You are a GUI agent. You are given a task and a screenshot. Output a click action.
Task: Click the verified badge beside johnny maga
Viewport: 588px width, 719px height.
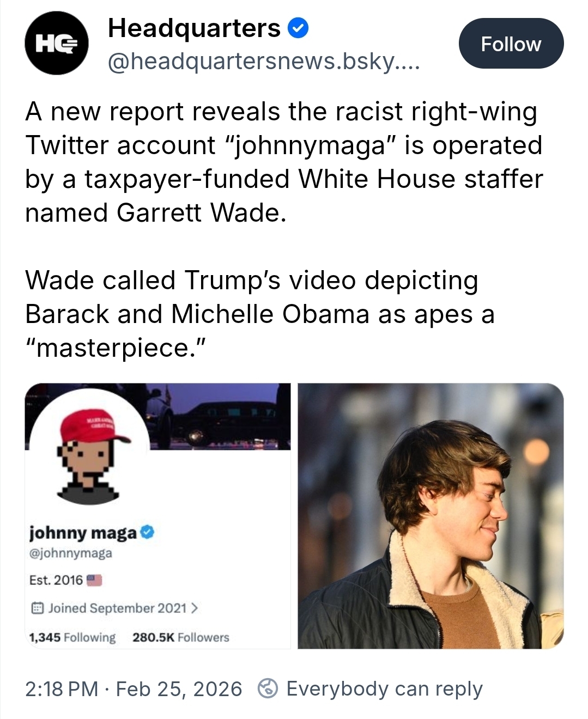point(148,532)
